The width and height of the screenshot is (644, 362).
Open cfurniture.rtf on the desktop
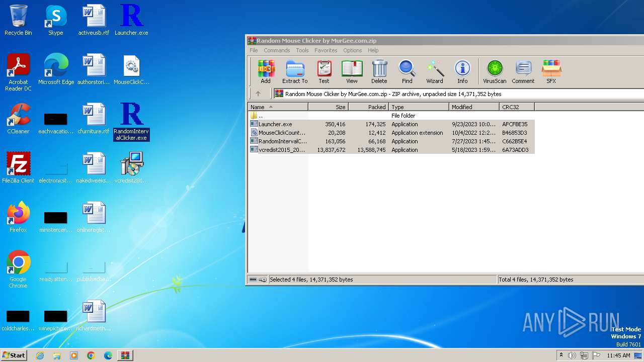pyautogui.click(x=94, y=119)
